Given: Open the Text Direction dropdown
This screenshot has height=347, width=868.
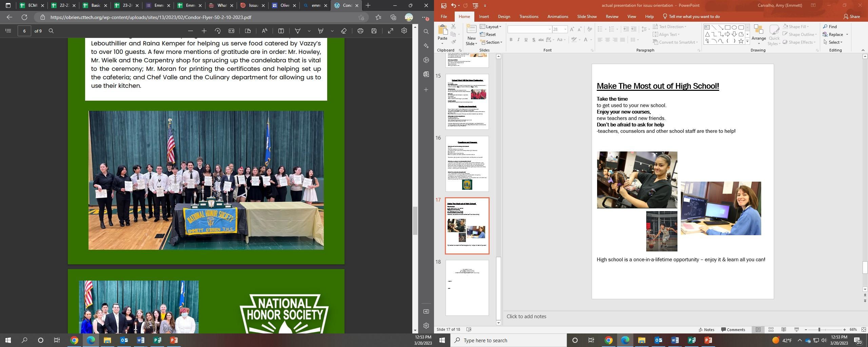Looking at the screenshot, I should pyautogui.click(x=670, y=27).
